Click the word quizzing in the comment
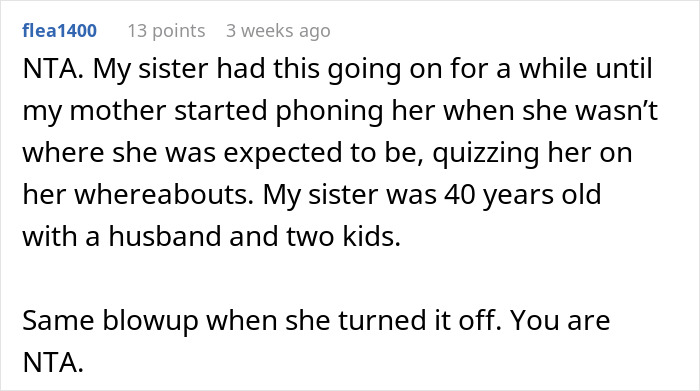The height and width of the screenshot is (391, 700). [486, 153]
